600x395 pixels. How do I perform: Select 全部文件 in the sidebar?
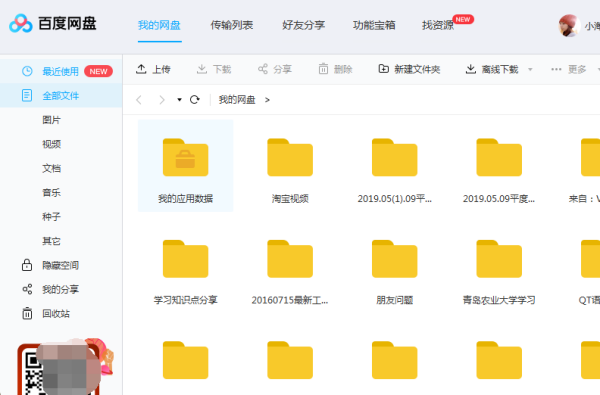[61, 95]
